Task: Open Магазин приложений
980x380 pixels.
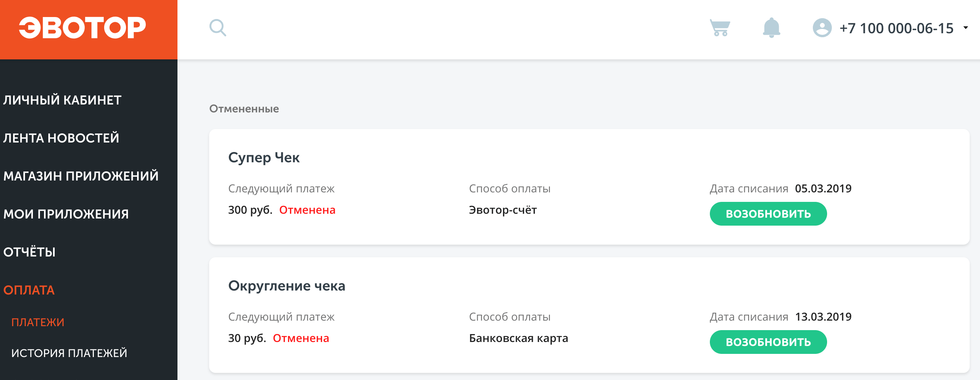Action: coord(81,176)
